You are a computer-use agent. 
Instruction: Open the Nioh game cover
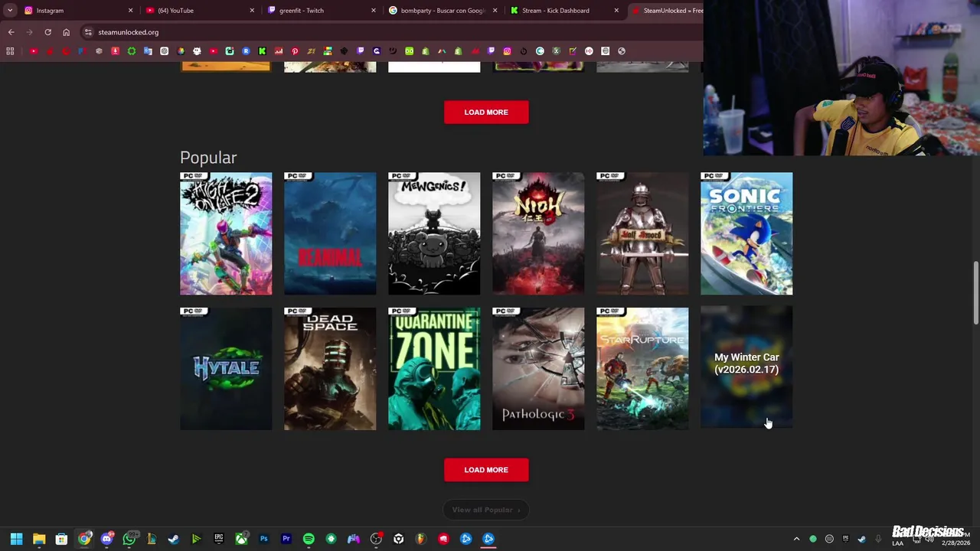tap(538, 233)
